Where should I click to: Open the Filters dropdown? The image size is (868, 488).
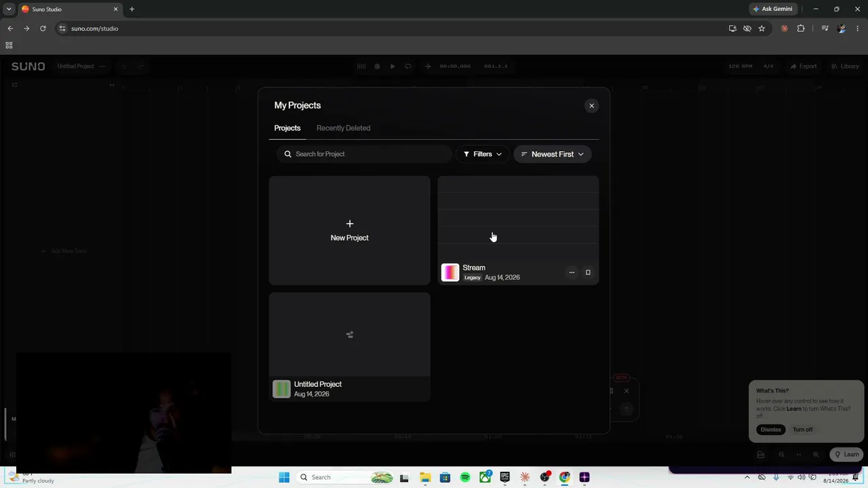[x=482, y=154]
